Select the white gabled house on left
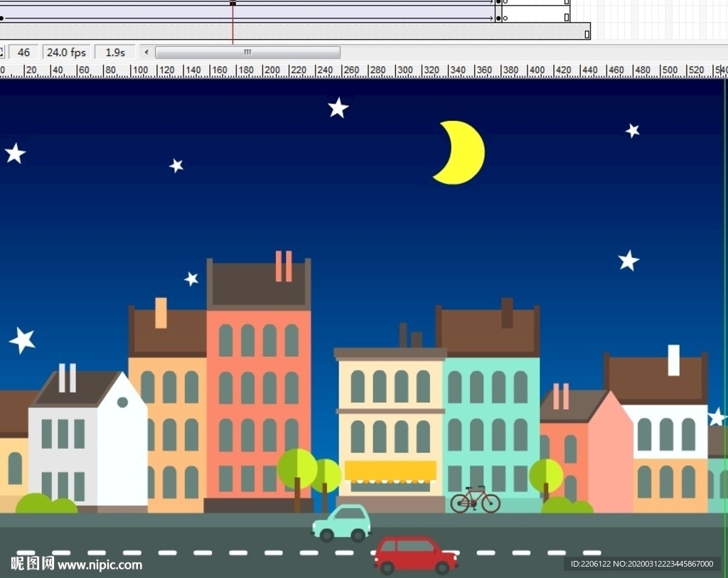The width and height of the screenshot is (728, 578). coord(88,444)
